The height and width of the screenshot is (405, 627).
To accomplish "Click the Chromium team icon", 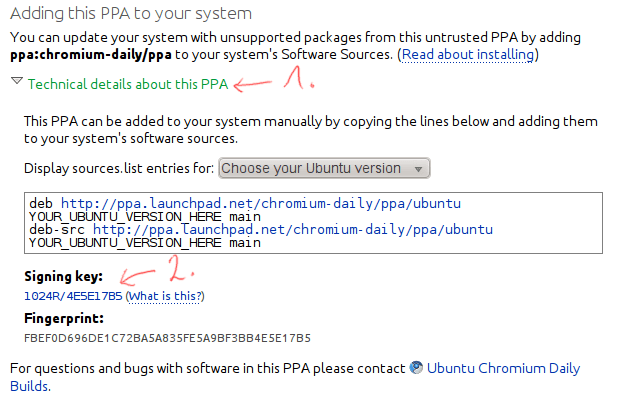I will (416, 368).
